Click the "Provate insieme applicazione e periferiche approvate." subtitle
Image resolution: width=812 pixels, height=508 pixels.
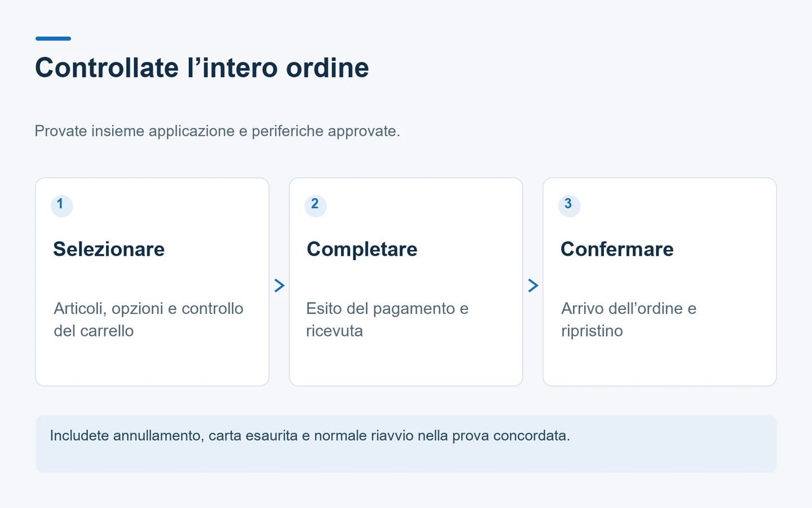coord(217,131)
